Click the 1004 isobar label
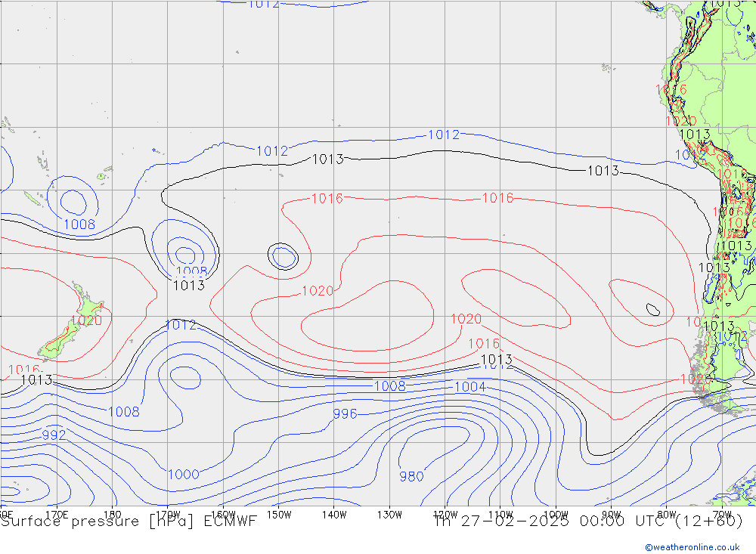 (470, 387)
